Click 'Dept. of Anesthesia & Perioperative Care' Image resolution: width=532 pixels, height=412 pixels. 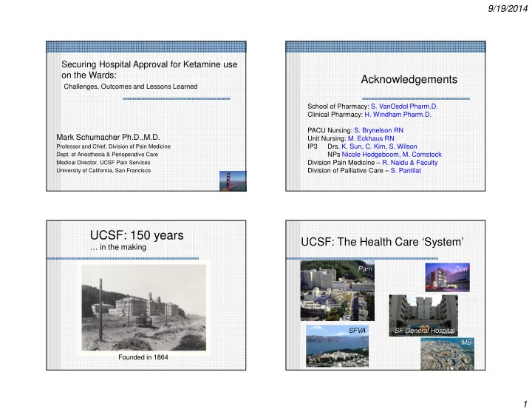tap(107, 155)
